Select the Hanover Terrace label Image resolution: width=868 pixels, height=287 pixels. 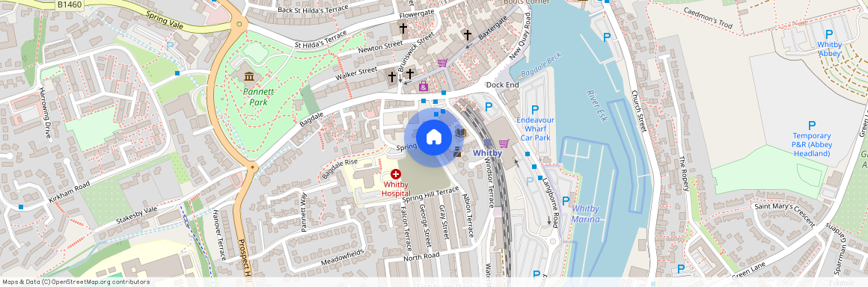click(219, 235)
